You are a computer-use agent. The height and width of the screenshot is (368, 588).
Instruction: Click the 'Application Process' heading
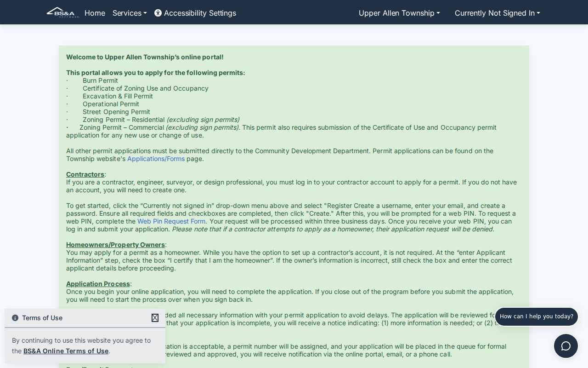tap(98, 284)
